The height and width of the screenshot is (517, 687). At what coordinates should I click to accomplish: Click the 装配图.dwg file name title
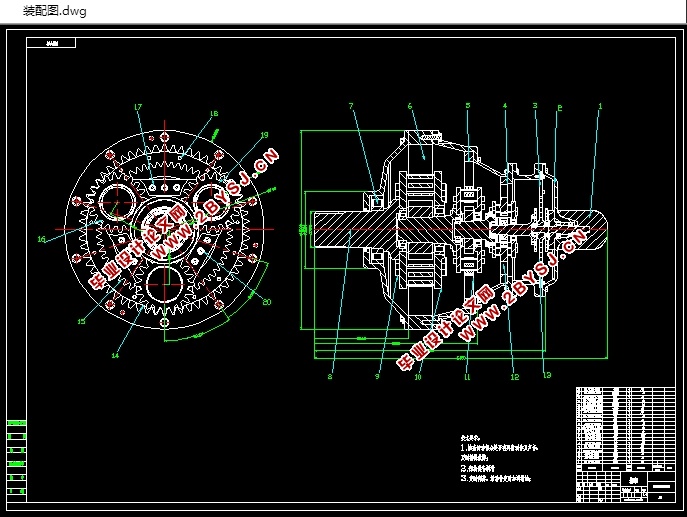pyautogui.click(x=55, y=11)
